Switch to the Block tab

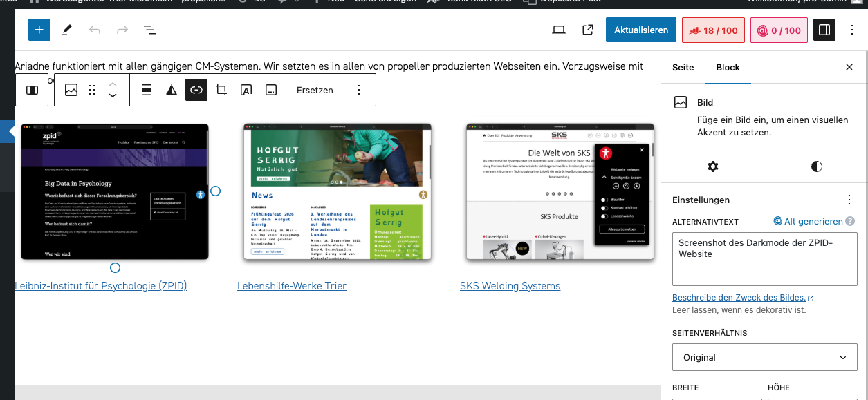(728, 67)
